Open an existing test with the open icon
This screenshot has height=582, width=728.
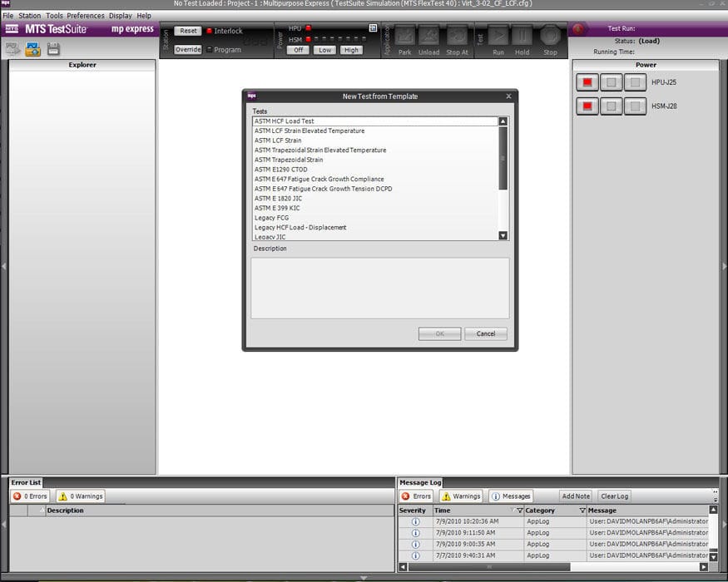coord(31,49)
